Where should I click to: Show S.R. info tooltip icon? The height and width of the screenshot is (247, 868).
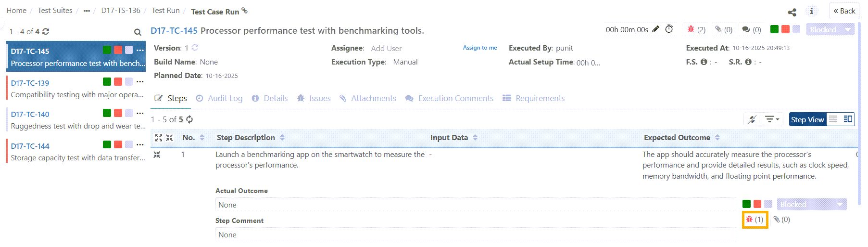point(748,62)
